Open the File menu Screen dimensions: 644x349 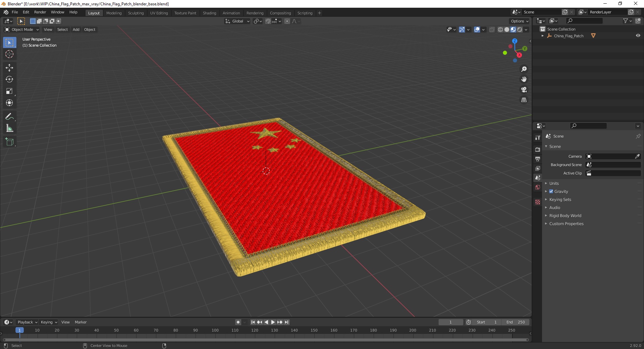15,12
